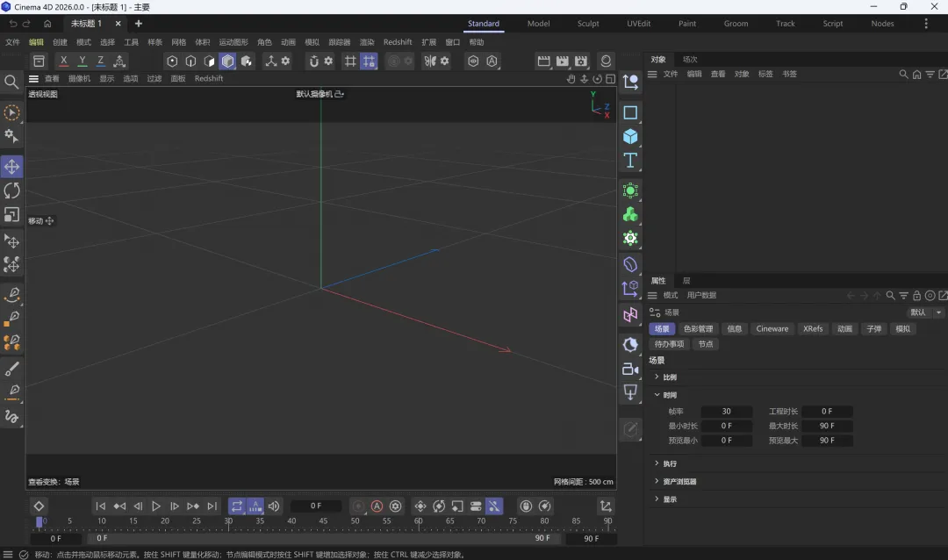Open the 渲染 menu
This screenshot has width=948, height=560.
[x=367, y=42]
